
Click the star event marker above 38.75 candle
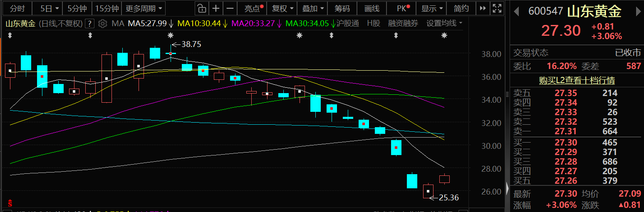click(171, 36)
